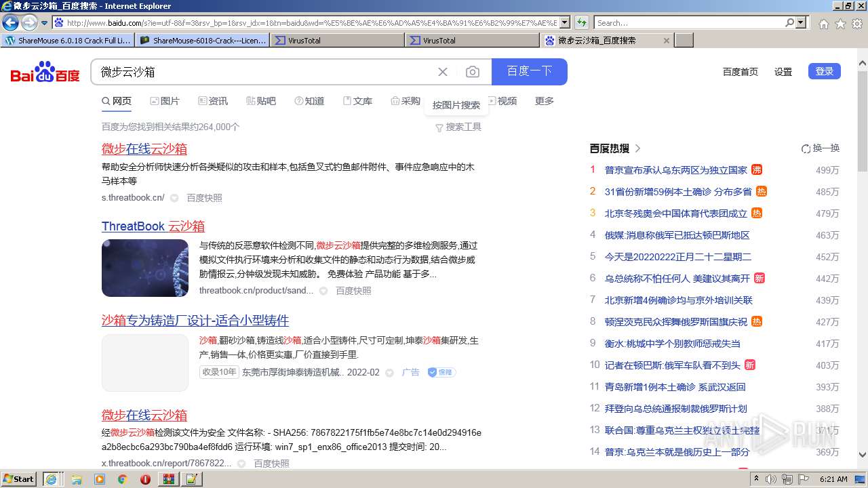The width and height of the screenshot is (868, 488).
Task: Open hot topic 普京宣布承认乌东两区为独立国家
Action: pyautogui.click(x=676, y=170)
